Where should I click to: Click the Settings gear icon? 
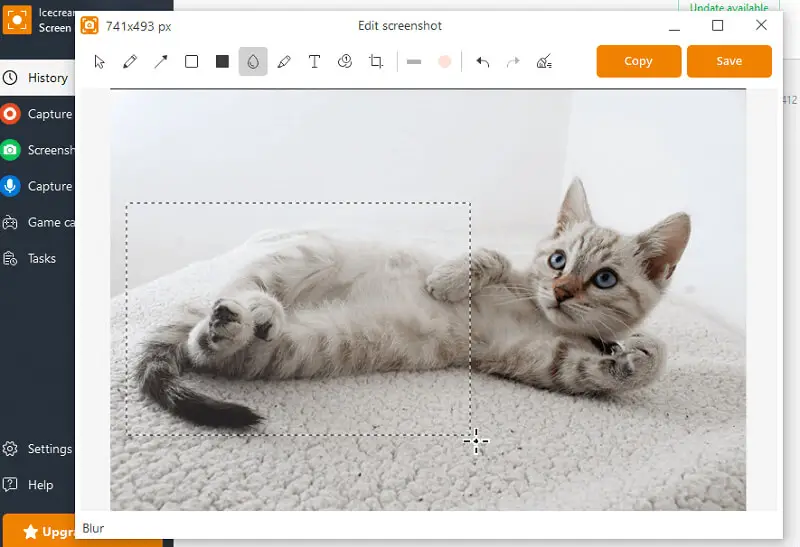pos(10,449)
